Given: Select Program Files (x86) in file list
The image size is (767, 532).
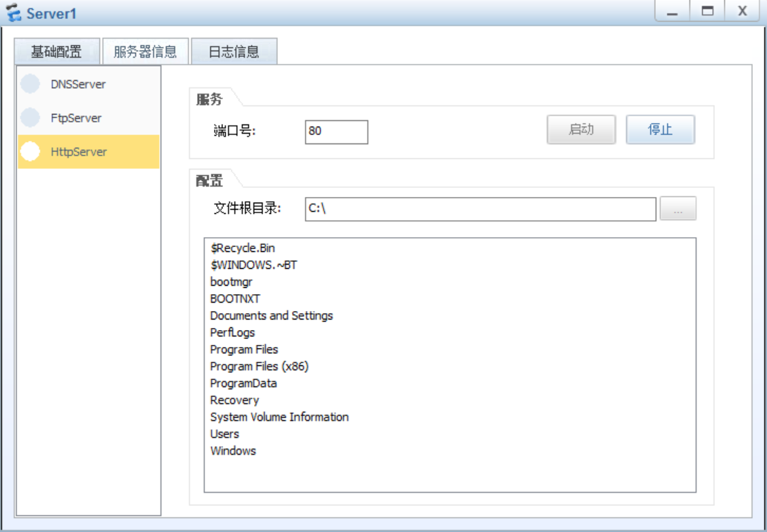Looking at the screenshot, I should 259,366.
